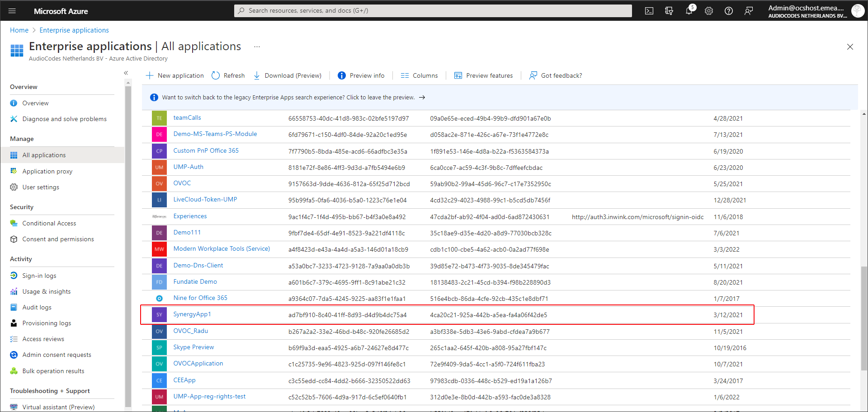This screenshot has width=868, height=412.
Task: Open the Directories and subscriptions filter icon
Action: coord(669,11)
